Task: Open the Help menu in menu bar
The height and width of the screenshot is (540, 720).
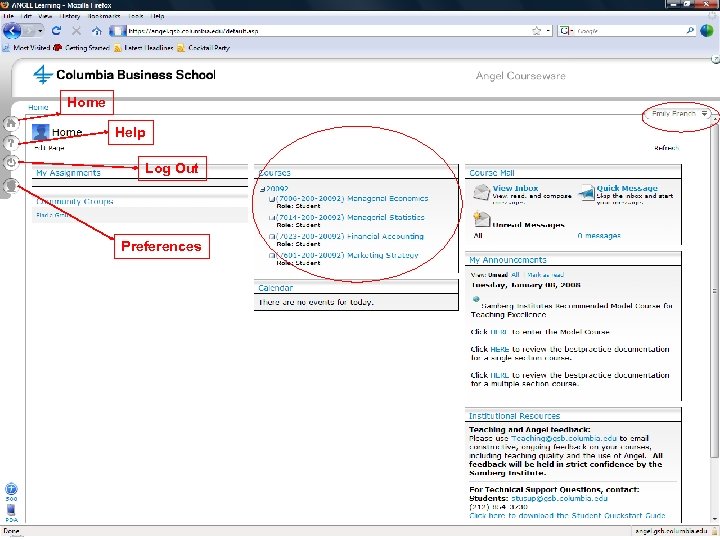Action: click(x=158, y=16)
